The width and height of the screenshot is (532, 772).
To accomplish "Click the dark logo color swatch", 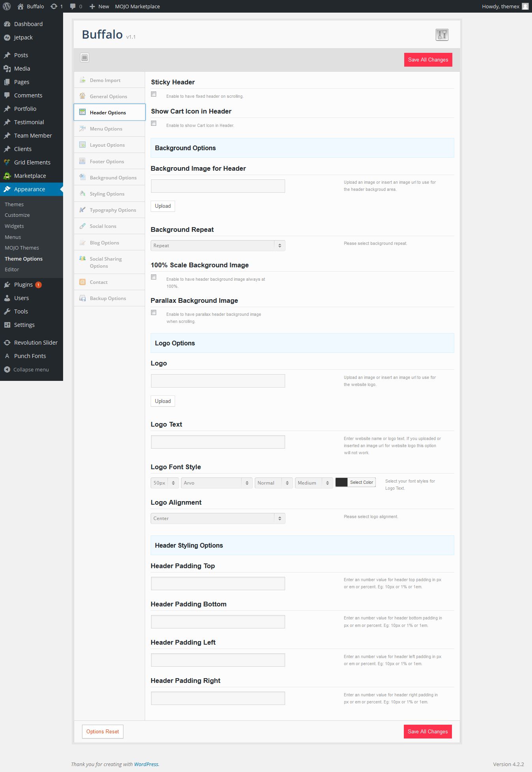I will [x=342, y=482].
